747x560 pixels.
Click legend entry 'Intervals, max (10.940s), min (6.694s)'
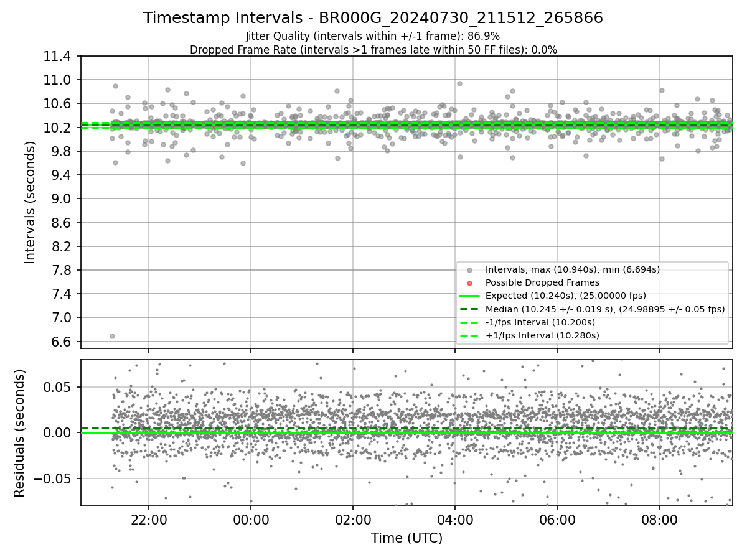tap(573, 269)
